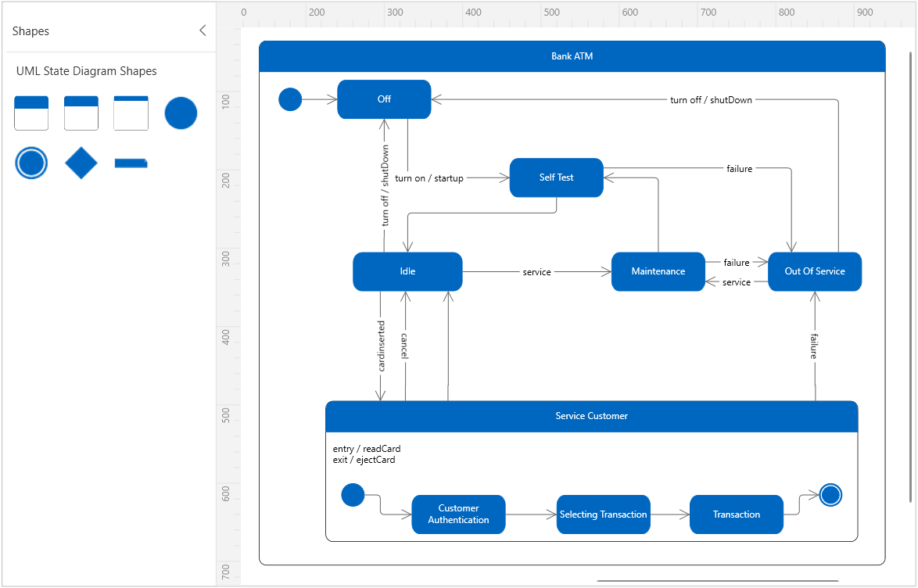
Task: Select the flat note-style rectangle palette shape
Action: tap(131, 163)
